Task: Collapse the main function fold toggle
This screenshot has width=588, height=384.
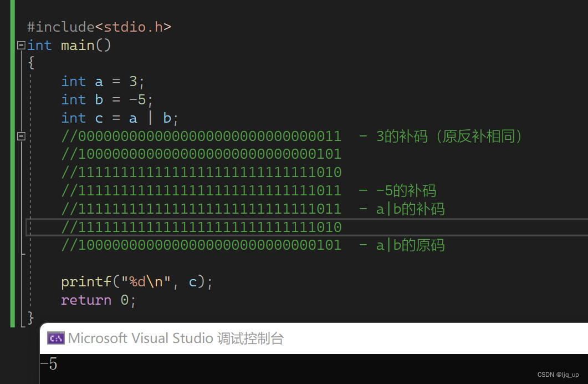Action: 22,46
